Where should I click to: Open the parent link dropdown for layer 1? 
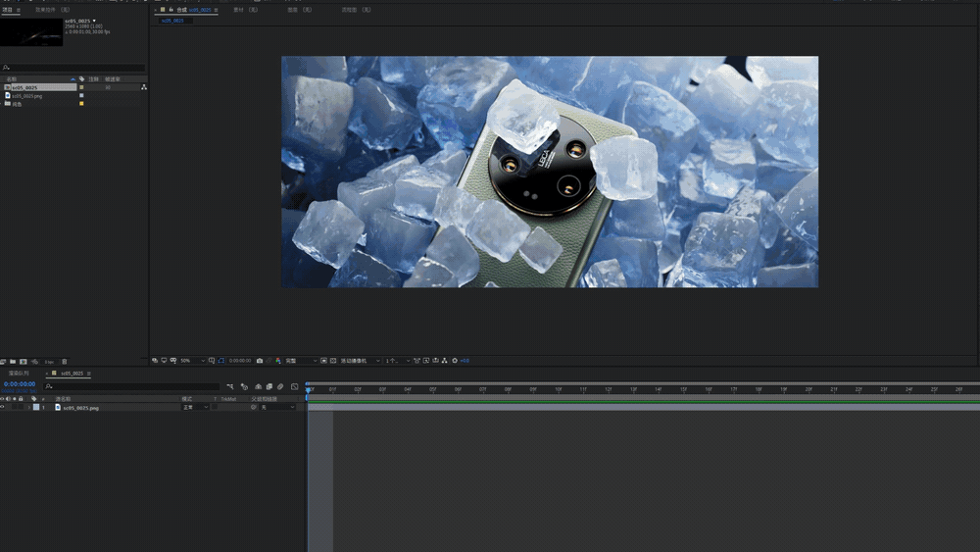[x=277, y=408]
